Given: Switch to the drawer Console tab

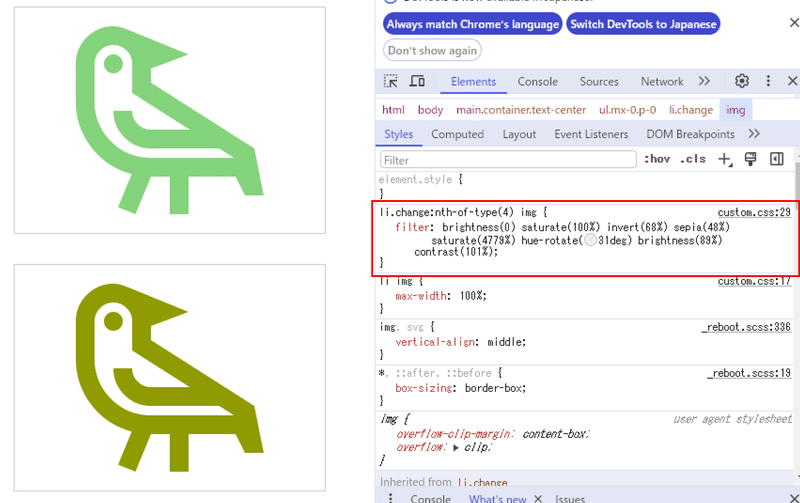Looking at the screenshot, I should (x=430, y=498).
